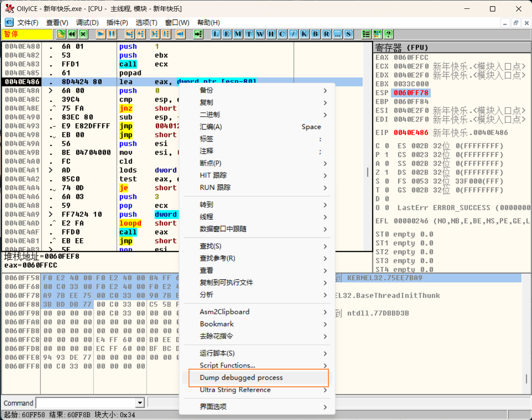This screenshot has height=420, width=532.
Task: Open CPU window with C button
Action: pyautogui.click(x=282, y=34)
